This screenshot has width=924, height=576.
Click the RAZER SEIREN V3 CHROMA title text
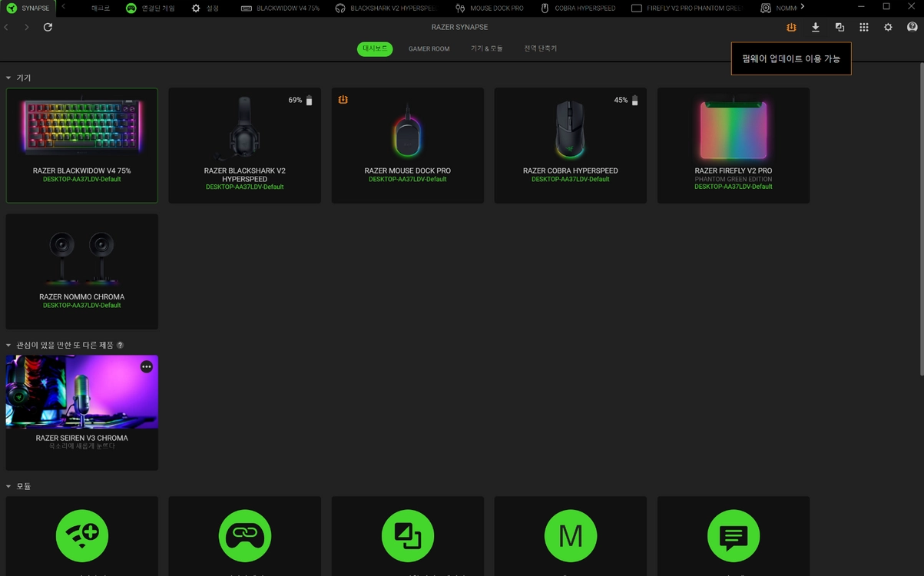(82, 438)
